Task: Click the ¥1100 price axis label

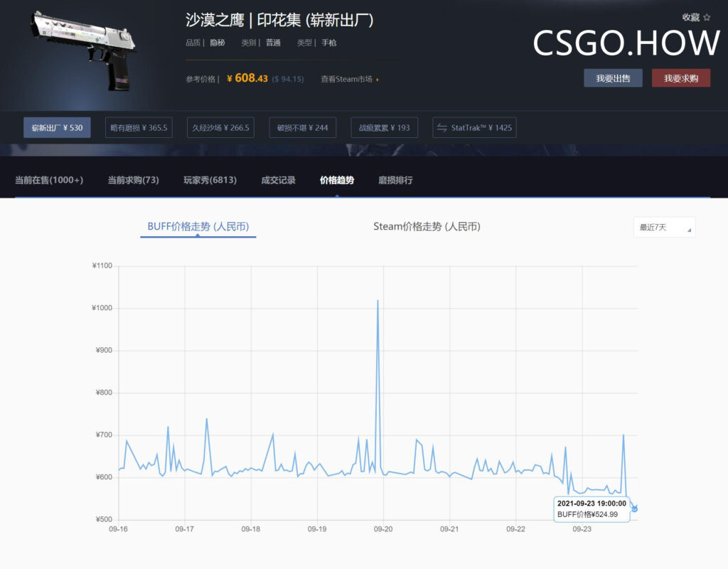Action: (102, 266)
